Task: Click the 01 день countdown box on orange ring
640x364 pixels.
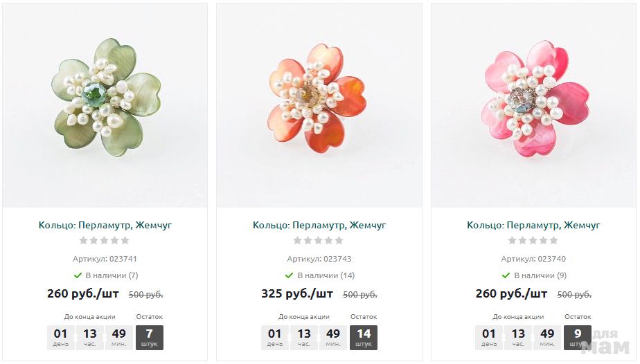Action: click(275, 338)
